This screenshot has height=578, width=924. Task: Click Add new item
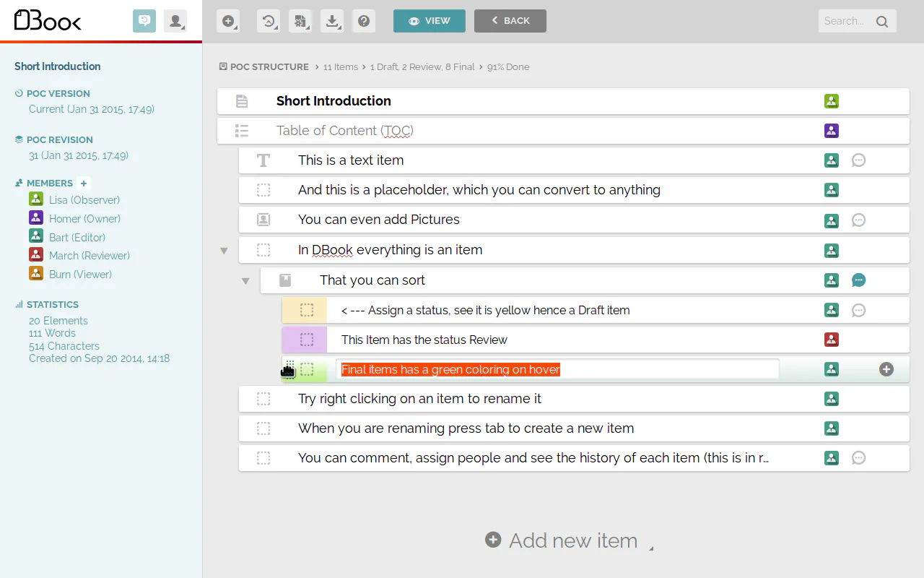(x=562, y=540)
